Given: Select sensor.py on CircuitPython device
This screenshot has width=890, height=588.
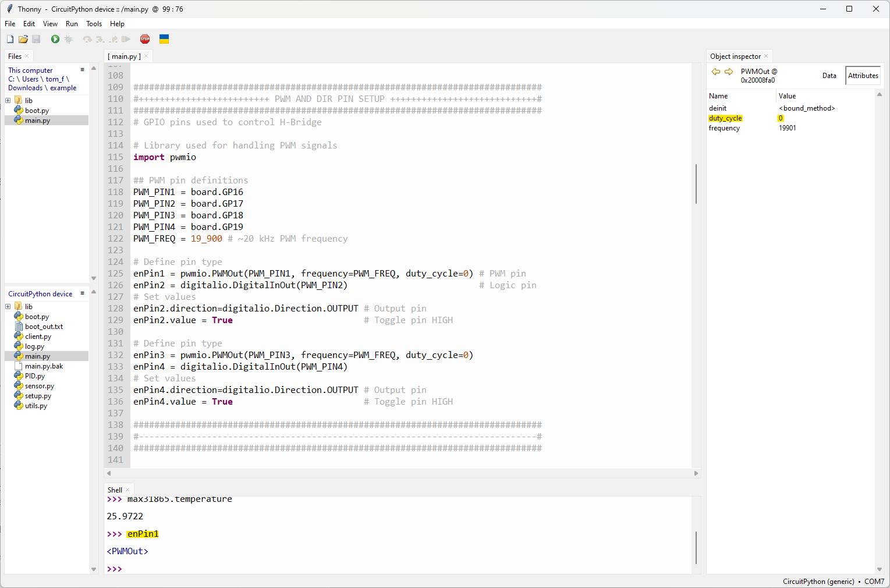Looking at the screenshot, I should [40, 386].
